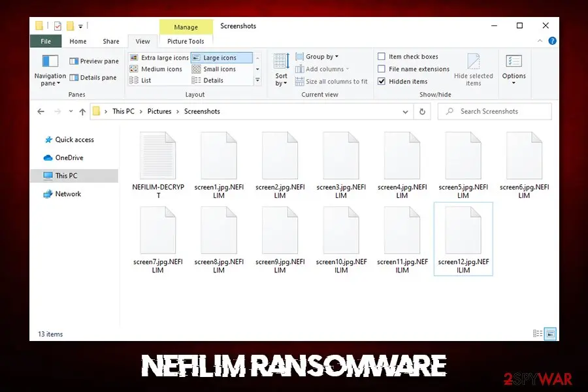
Task: Enable File name extensions checkbox
Action: (382, 69)
